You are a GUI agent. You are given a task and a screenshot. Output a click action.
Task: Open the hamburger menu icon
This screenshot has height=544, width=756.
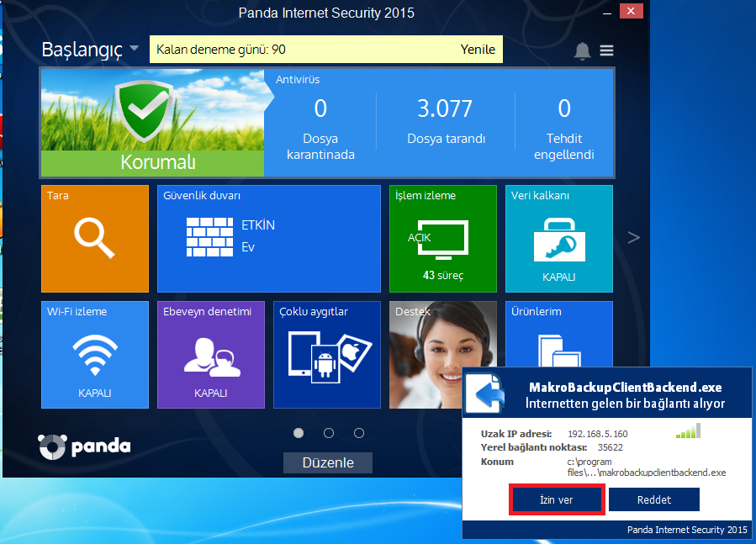pos(606,50)
